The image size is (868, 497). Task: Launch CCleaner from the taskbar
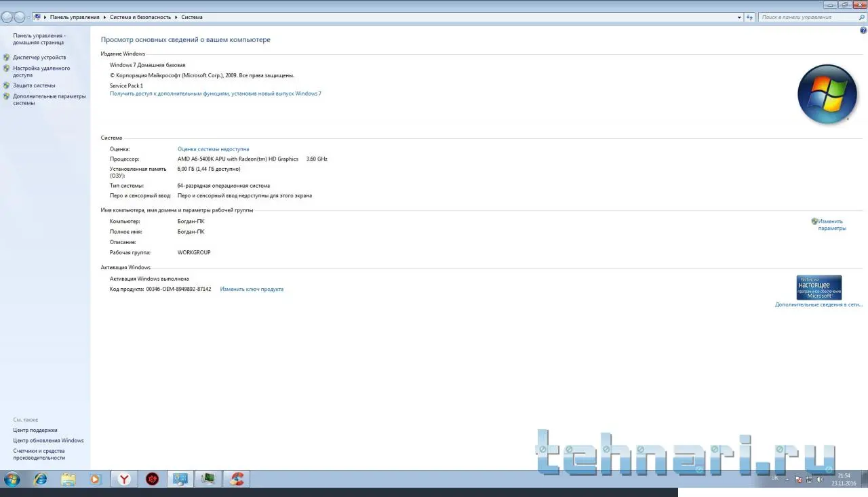(237, 479)
